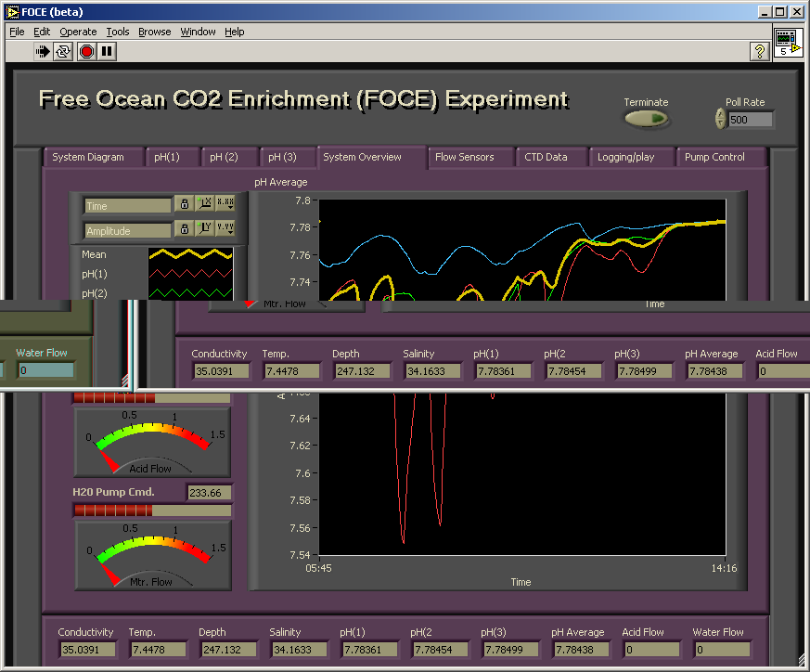The height and width of the screenshot is (672, 810).
Task: Open the Help menu
Action: coord(234,32)
